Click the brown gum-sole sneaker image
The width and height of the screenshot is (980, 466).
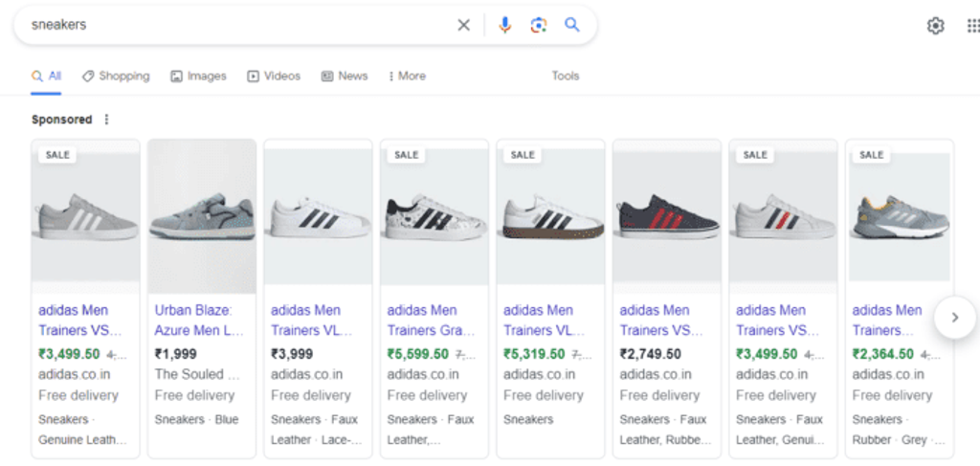pyautogui.click(x=550, y=216)
